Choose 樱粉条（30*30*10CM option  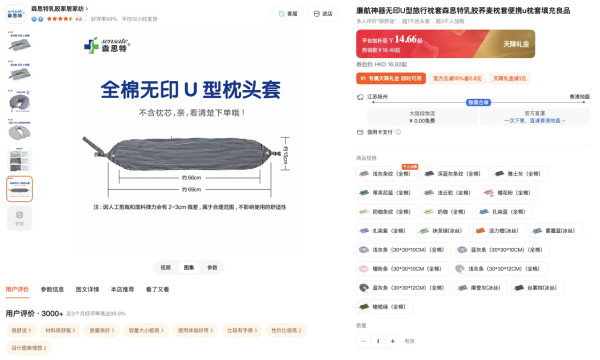click(402, 269)
